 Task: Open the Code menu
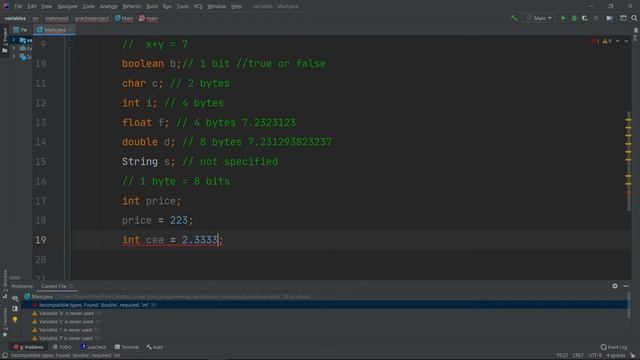click(88, 7)
